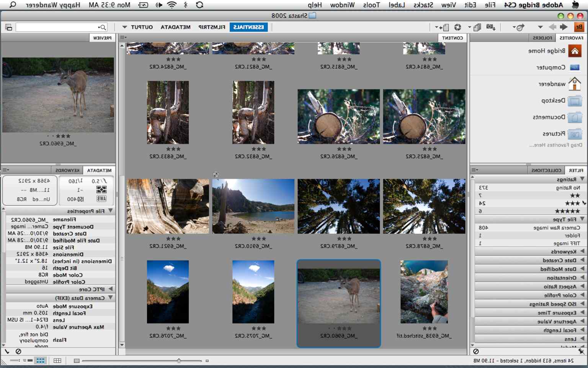Open the parent/favorites path dropdown arrow in toolbar
The width and height of the screenshot is (588, 368).
click(540, 27)
